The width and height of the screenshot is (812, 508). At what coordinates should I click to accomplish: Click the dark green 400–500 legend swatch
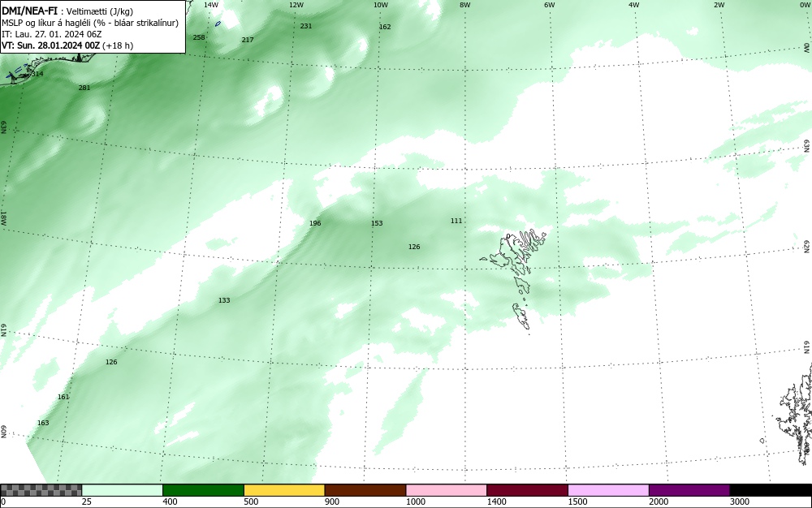203,490
